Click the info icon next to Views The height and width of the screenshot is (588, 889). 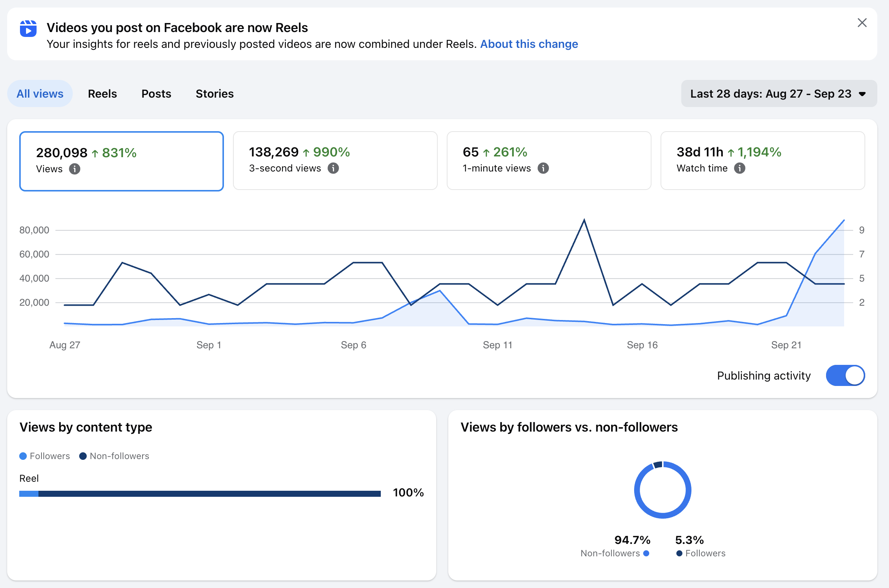click(75, 169)
